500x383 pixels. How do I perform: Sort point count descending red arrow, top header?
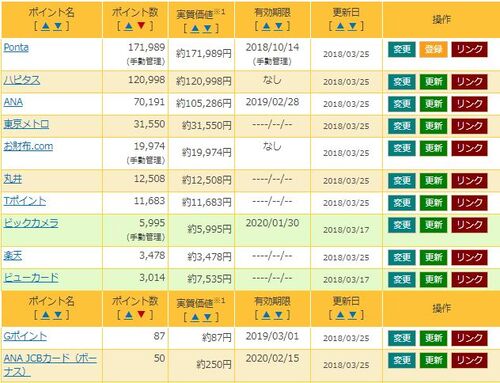[x=141, y=26]
